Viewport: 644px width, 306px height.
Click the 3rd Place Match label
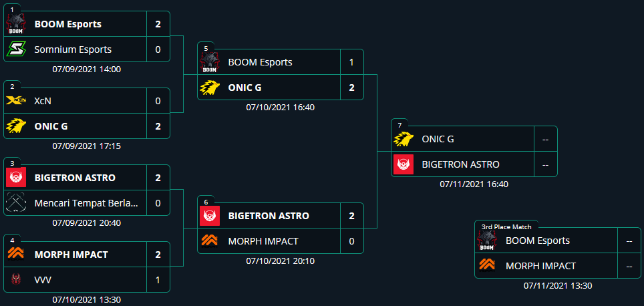coord(506,226)
